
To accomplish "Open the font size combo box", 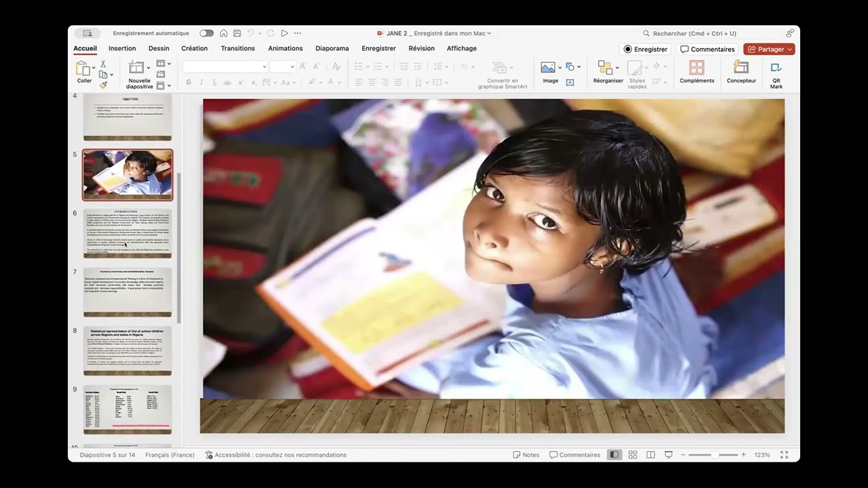I will pos(282,66).
